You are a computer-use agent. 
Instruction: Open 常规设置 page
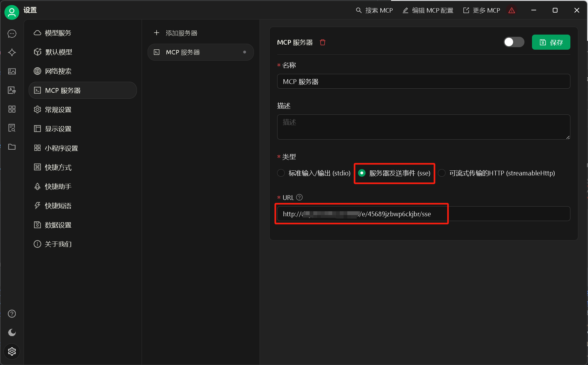click(x=82, y=110)
